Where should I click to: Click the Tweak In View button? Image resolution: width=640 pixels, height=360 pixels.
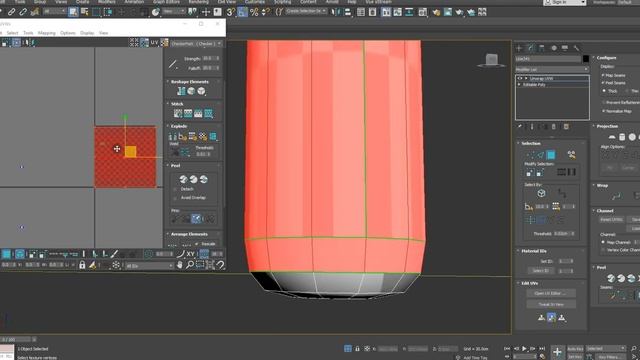(551, 304)
